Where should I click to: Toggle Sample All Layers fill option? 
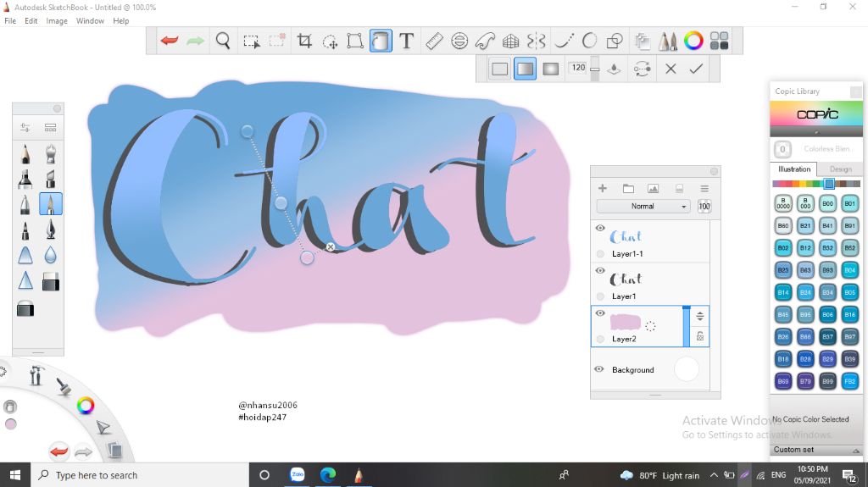point(614,69)
